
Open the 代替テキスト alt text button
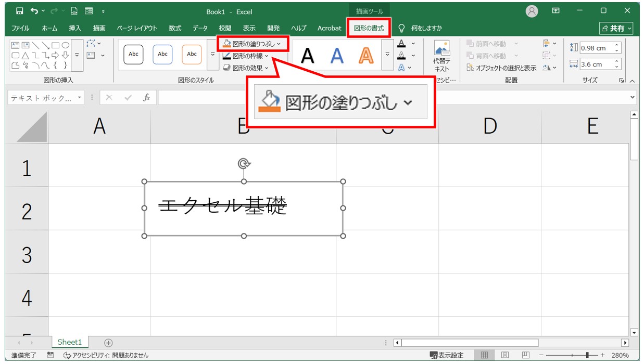tap(441, 56)
